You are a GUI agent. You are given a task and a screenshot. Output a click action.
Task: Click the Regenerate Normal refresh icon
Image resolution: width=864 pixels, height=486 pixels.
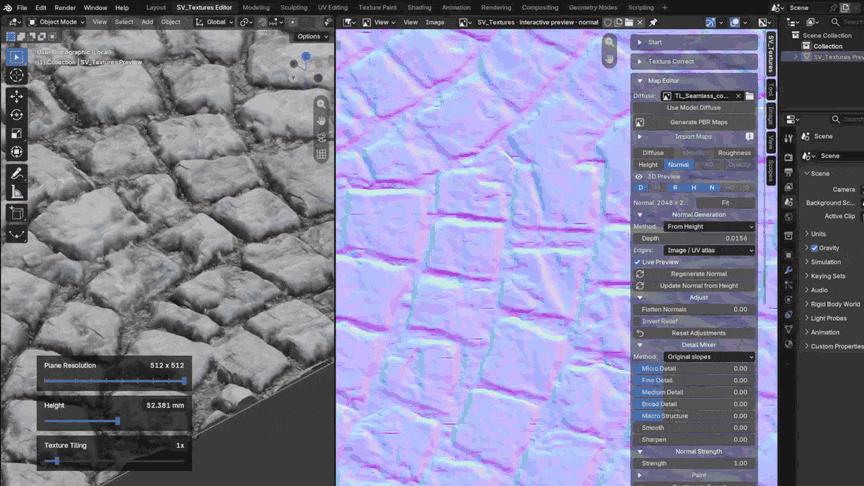(640, 274)
